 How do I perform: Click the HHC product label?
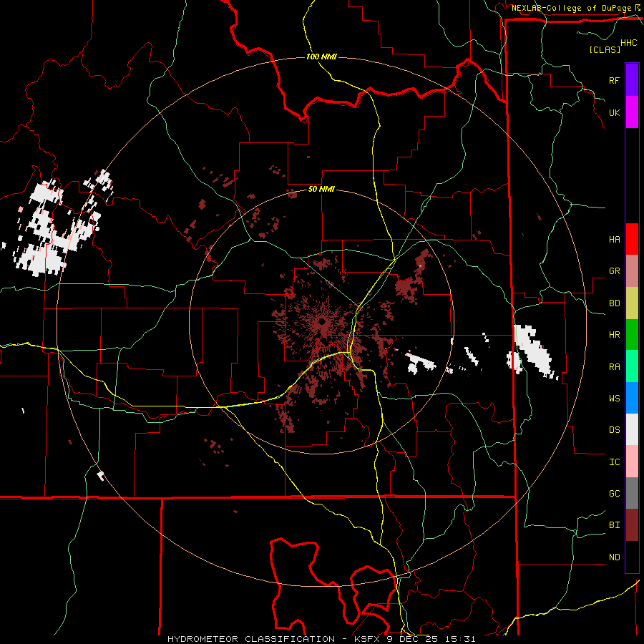[x=629, y=43]
